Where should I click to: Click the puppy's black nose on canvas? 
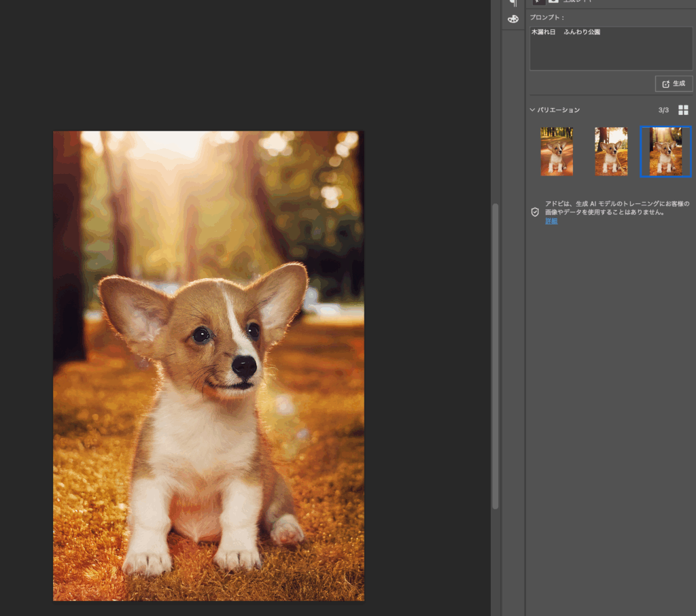[244, 366]
